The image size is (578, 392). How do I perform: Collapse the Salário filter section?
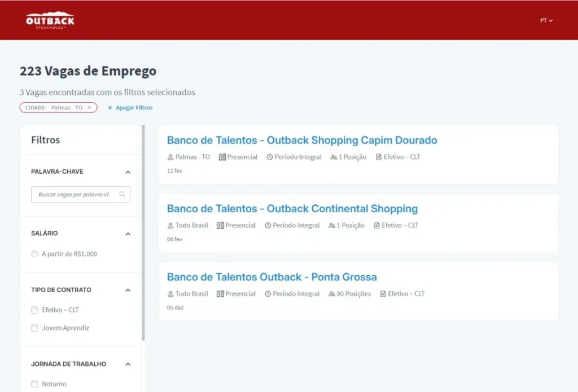coord(128,234)
